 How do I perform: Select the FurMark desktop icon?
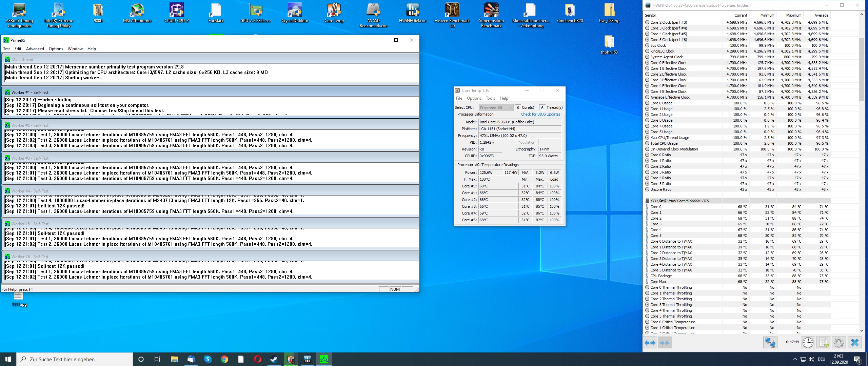point(216,14)
